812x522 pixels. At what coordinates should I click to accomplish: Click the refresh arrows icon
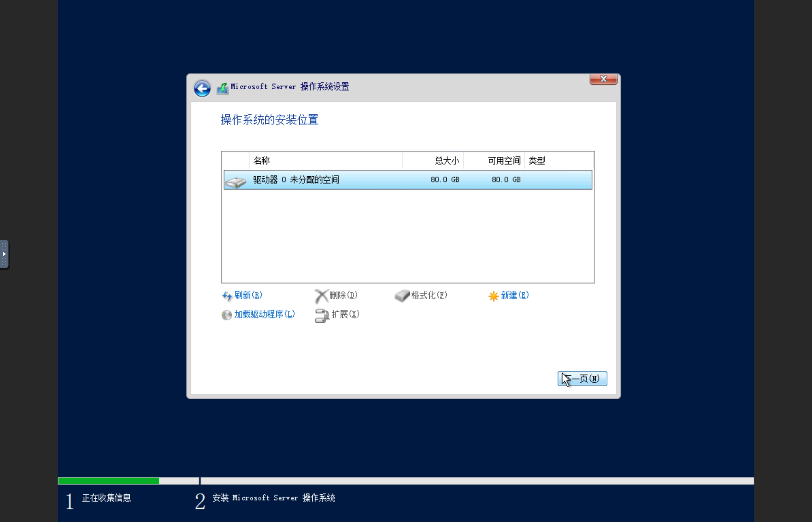tap(227, 296)
